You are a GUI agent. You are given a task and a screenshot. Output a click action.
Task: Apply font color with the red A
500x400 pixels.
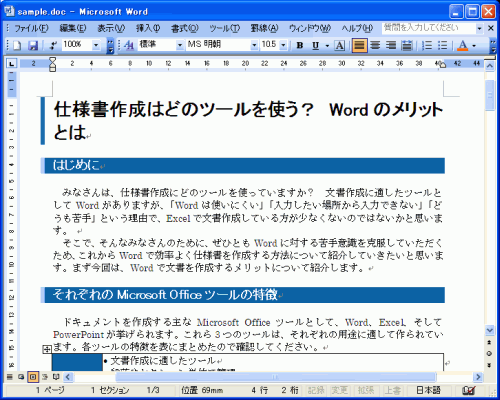(x=462, y=45)
